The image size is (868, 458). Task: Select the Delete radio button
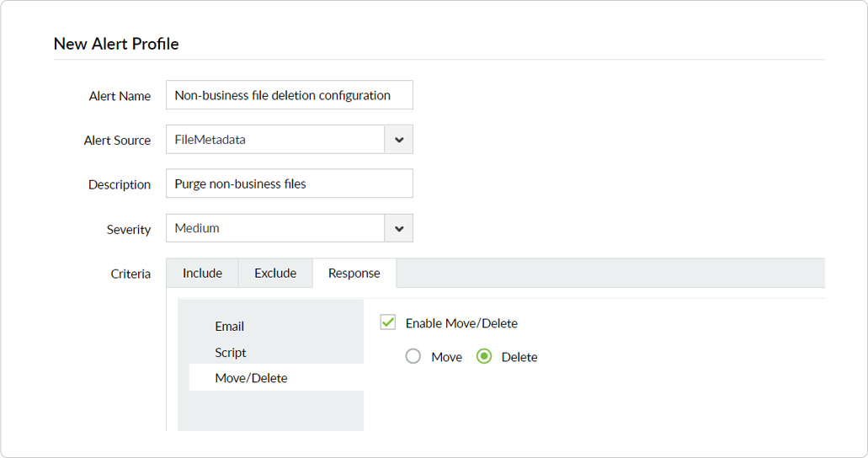[484, 357]
